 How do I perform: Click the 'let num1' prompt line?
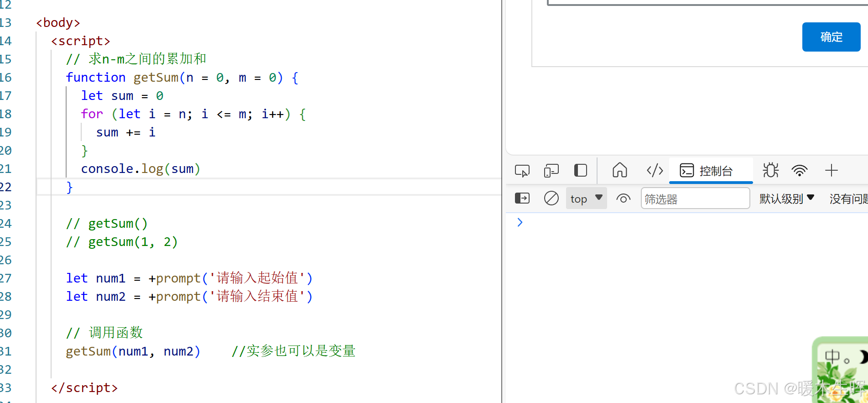point(189,278)
